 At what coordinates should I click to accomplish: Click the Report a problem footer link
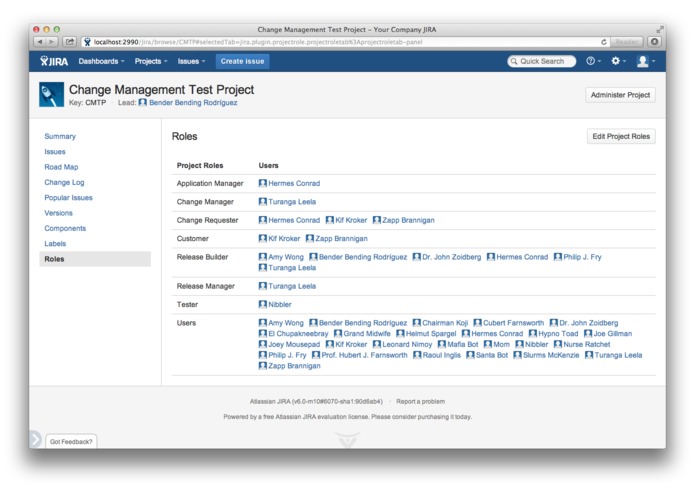[420, 401]
